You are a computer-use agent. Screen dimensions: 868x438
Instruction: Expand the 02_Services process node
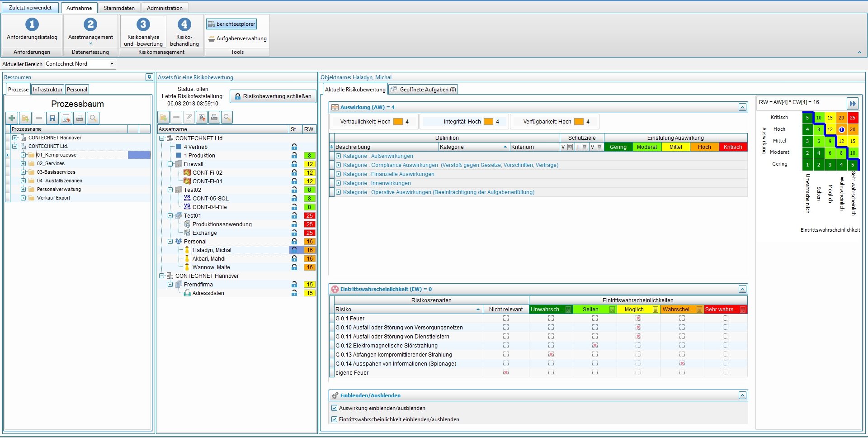[x=23, y=163]
